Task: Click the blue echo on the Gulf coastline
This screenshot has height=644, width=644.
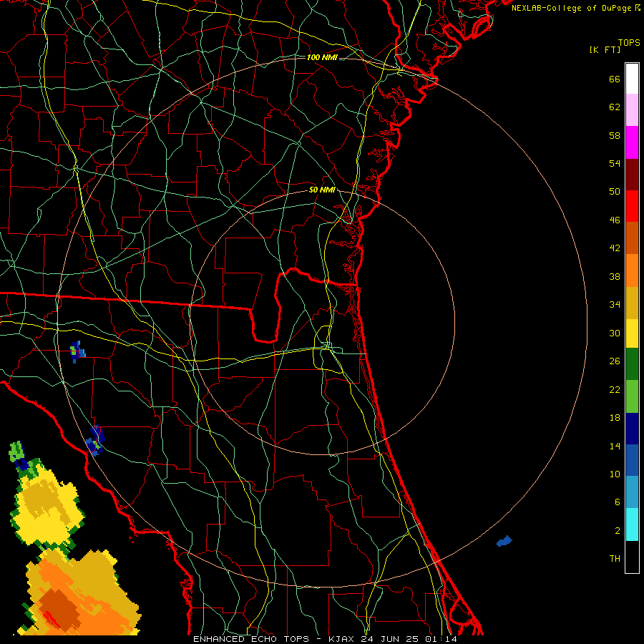Action: [x=96, y=441]
